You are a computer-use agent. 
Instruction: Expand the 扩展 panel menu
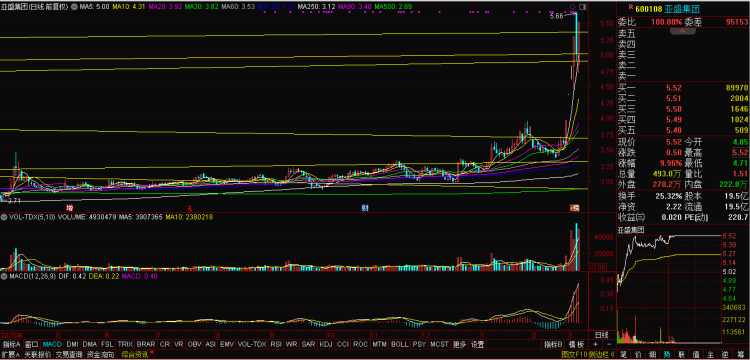[x=11, y=355]
